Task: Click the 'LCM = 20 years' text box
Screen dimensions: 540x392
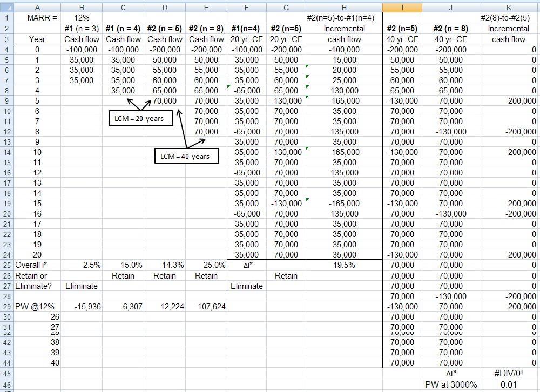Action: (141, 118)
